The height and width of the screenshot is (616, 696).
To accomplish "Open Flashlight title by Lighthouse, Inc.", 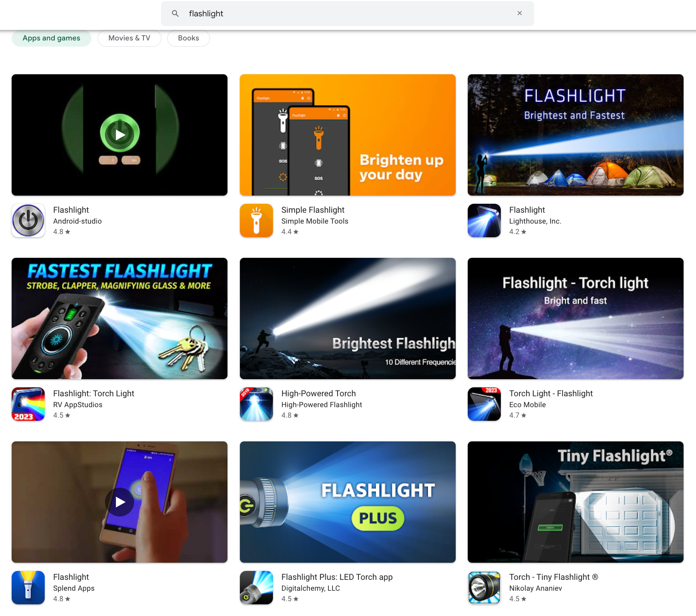I will [x=527, y=210].
